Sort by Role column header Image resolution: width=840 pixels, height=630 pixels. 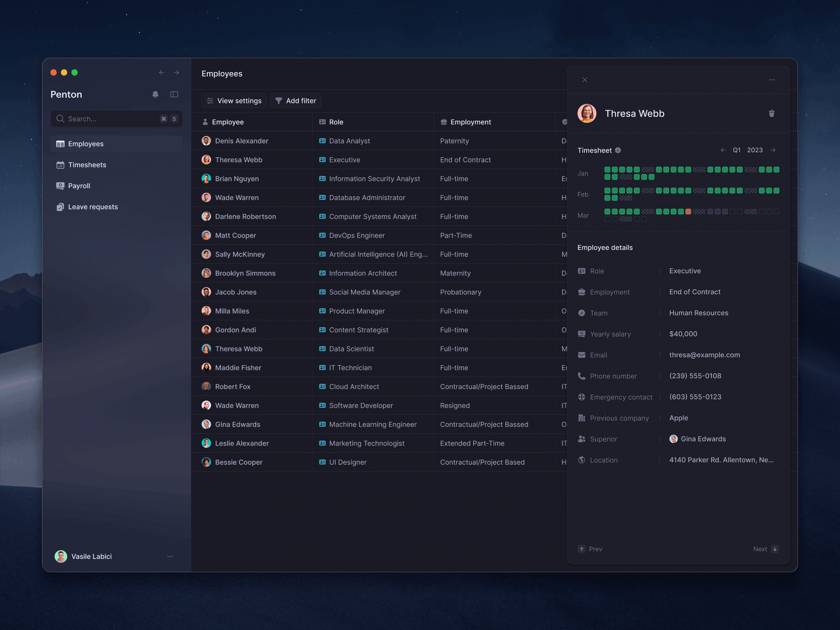coord(373,122)
